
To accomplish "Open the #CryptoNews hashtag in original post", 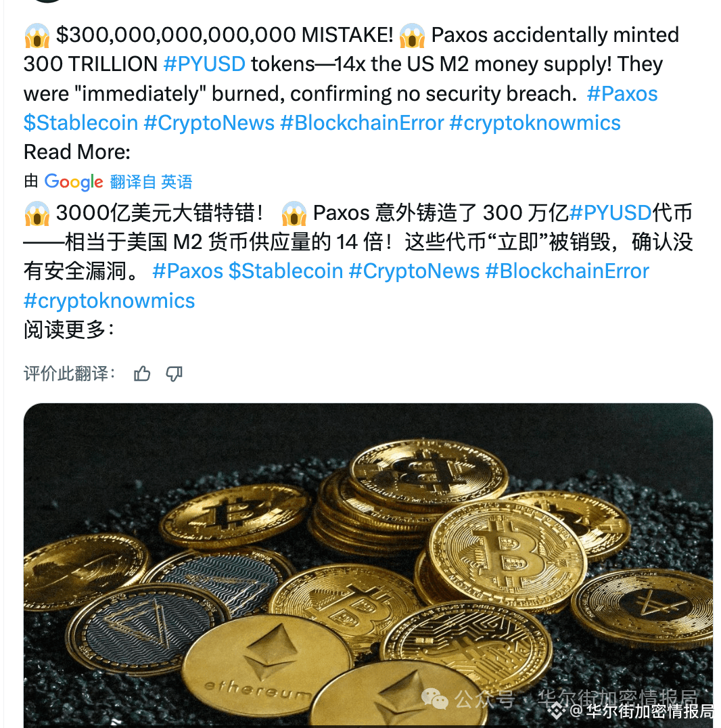I will (209, 123).
